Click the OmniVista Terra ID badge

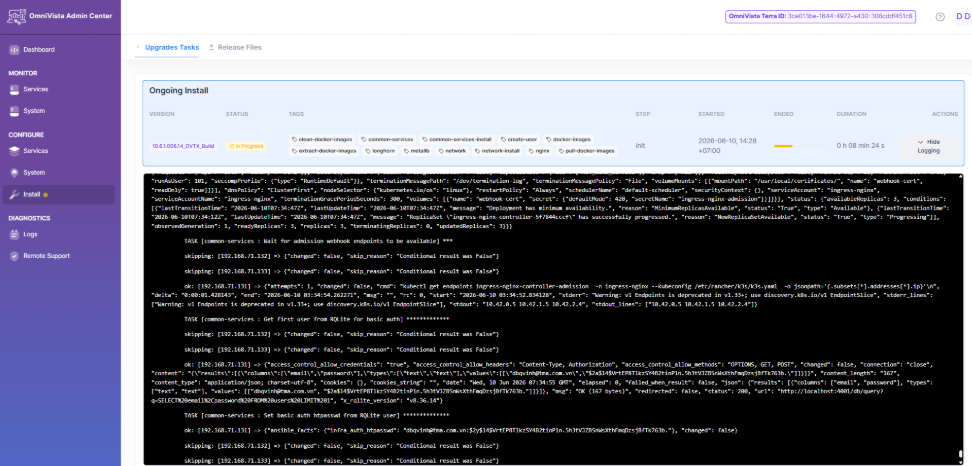[820, 17]
